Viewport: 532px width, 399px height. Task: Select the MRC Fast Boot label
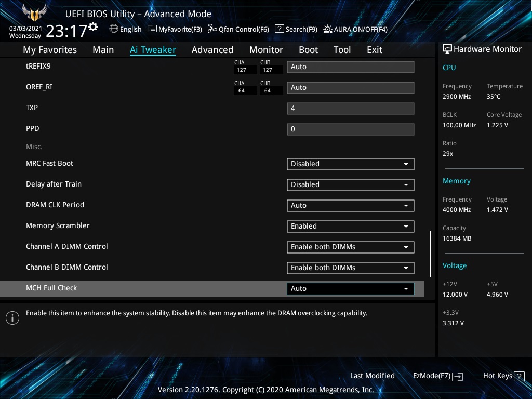[x=49, y=163]
